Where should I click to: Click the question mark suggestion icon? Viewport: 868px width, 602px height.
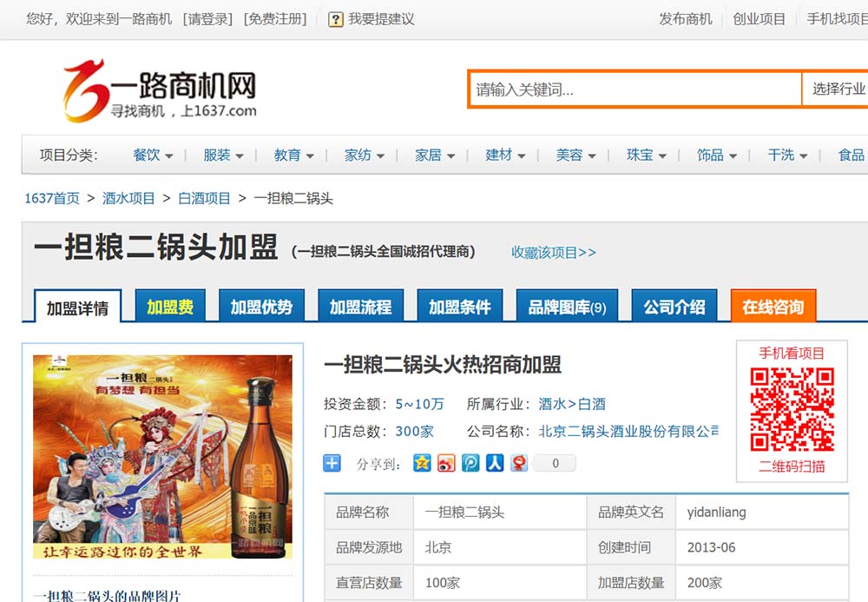tap(336, 19)
